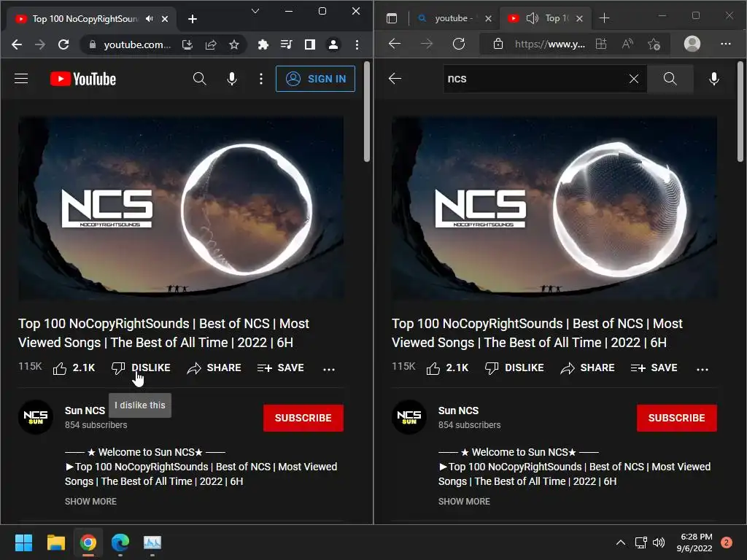This screenshot has width=747, height=560.
Task: Click Chrome address bar youtube.com
Action: click(x=136, y=44)
